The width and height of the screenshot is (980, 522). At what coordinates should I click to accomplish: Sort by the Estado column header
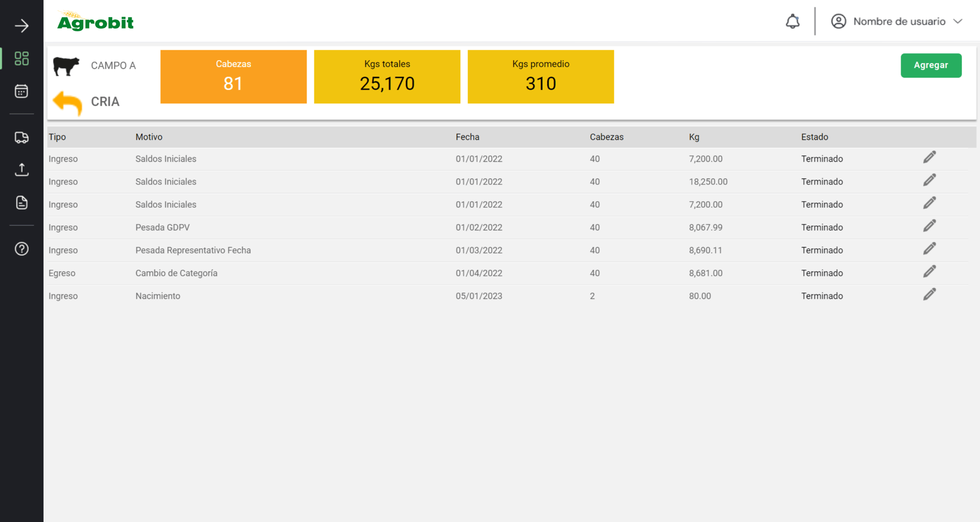[x=814, y=137]
